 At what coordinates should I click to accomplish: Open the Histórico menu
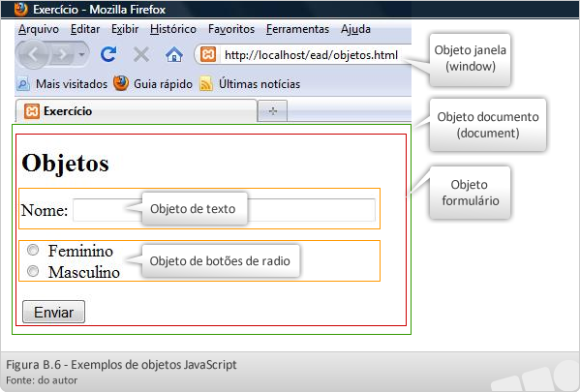point(173,29)
